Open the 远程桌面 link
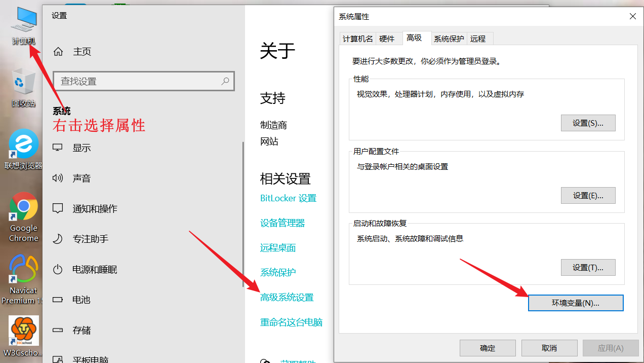644x363 pixels. point(278,248)
